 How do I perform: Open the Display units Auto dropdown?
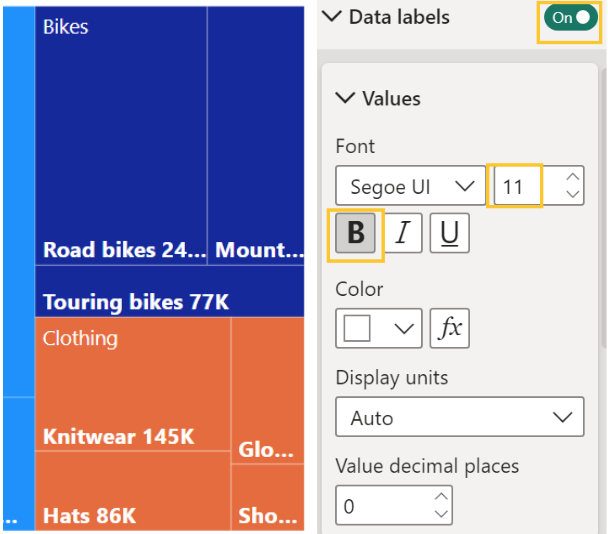click(x=459, y=418)
